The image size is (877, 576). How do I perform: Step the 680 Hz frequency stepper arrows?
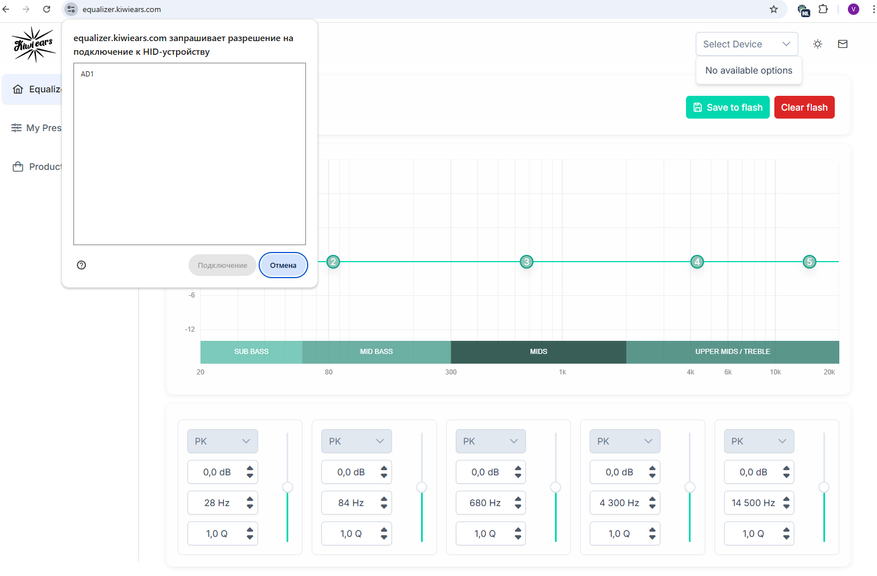(x=518, y=503)
